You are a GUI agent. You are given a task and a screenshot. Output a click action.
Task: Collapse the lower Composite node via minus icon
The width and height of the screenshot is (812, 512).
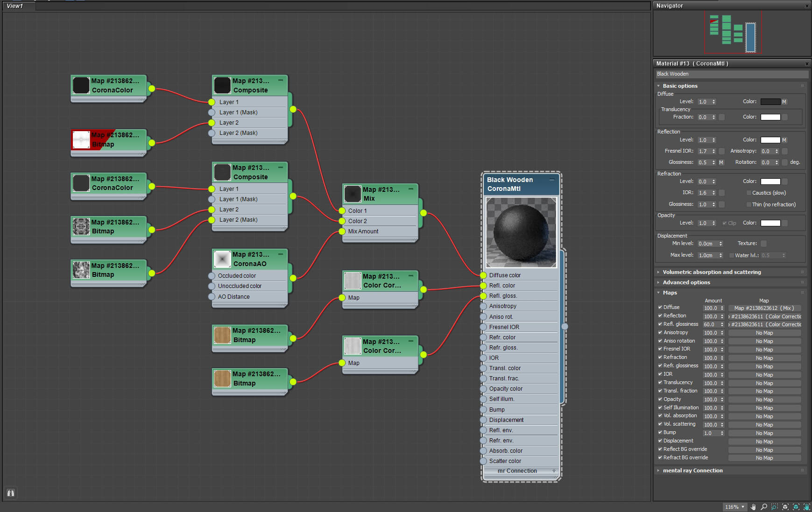tap(281, 167)
